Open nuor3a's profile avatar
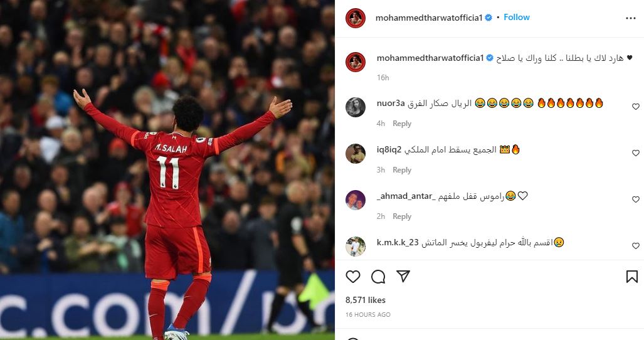Image resolution: width=644 pixels, height=340 pixels. pos(356,107)
